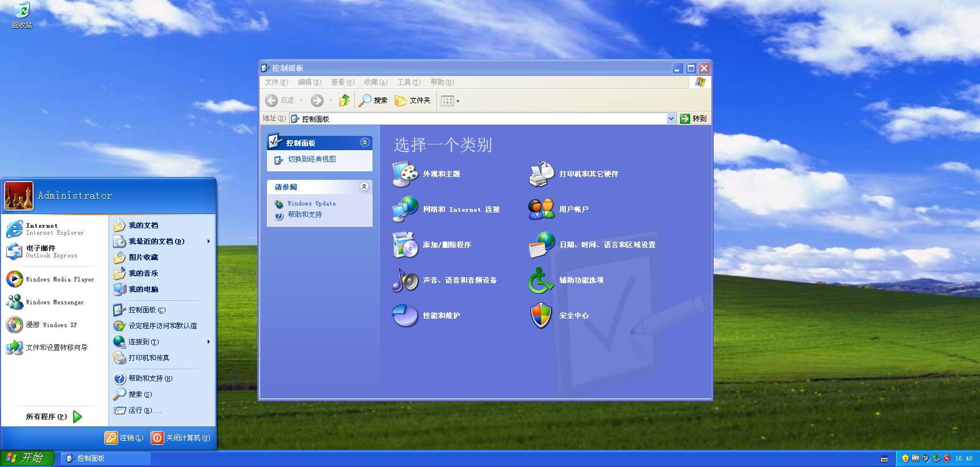Open the User Accounts (用户帐户) icon
Screen dimensions: 980x467
[542, 210]
